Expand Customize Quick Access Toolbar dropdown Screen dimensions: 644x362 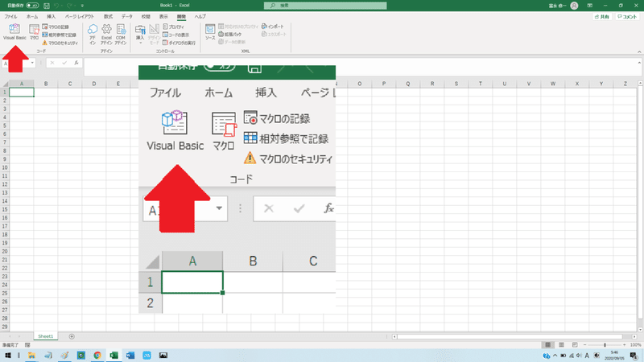pos(82,6)
